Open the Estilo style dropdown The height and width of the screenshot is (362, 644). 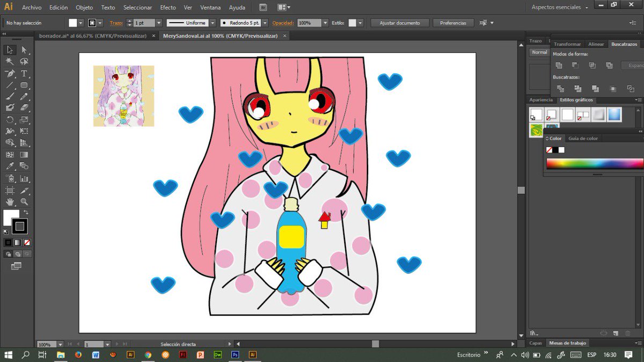pyautogui.click(x=360, y=23)
